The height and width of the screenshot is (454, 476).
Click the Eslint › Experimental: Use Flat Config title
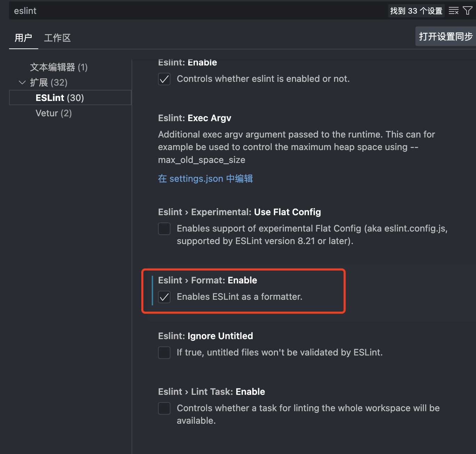239,212
